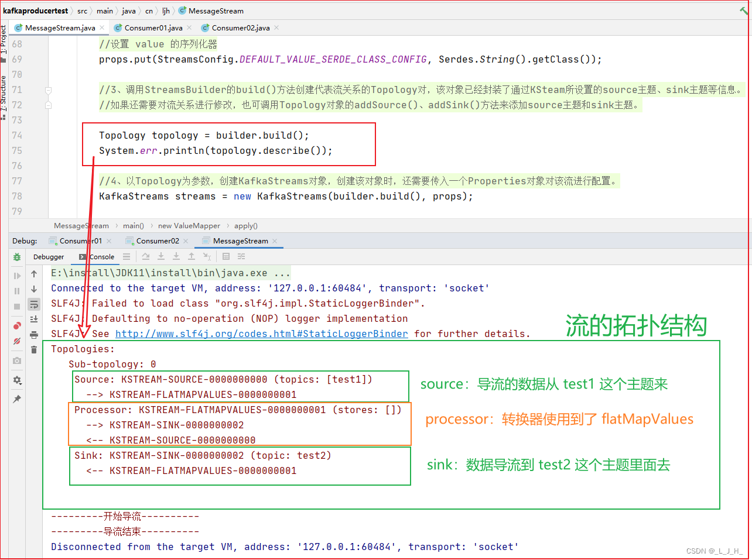
Task: Click the Stop square icon
Action: [x=17, y=306]
